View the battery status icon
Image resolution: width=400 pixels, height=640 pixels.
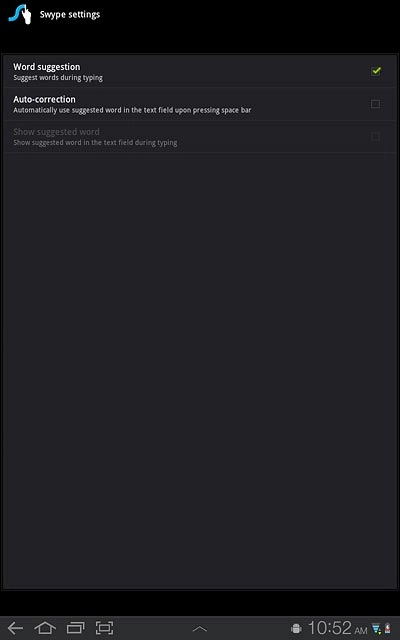pos(387,629)
